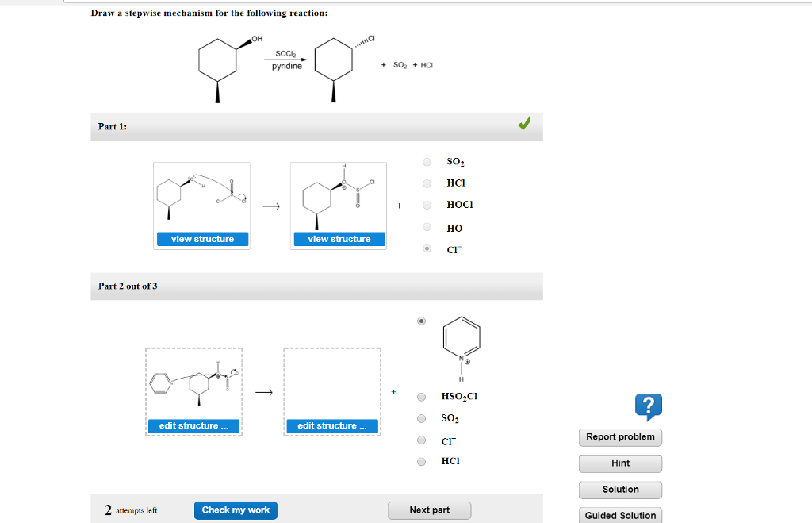812x523 pixels.
Task: Select the HSO2Cl option in Part 2
Action: 420,396
